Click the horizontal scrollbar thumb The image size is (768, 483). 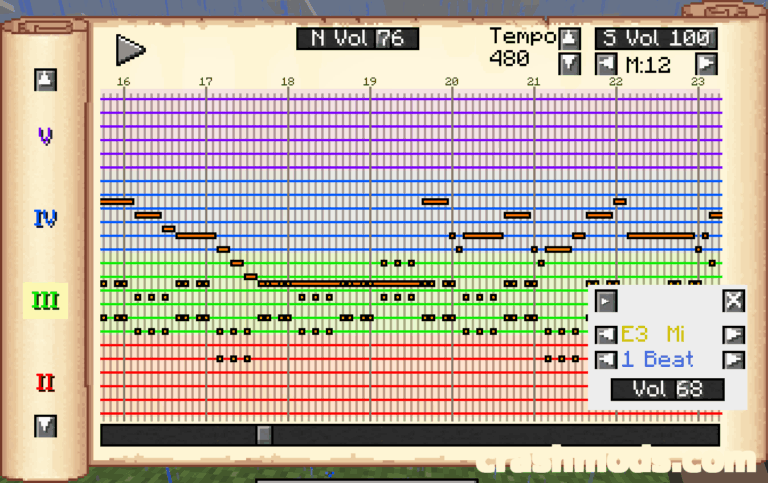pyautogui.click(x=264, y=435)
